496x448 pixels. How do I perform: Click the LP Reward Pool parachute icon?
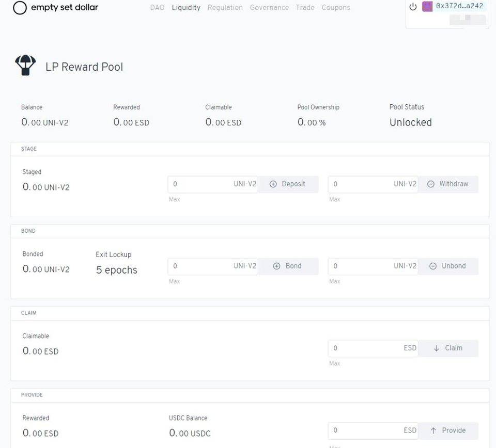tap(25, 66)
